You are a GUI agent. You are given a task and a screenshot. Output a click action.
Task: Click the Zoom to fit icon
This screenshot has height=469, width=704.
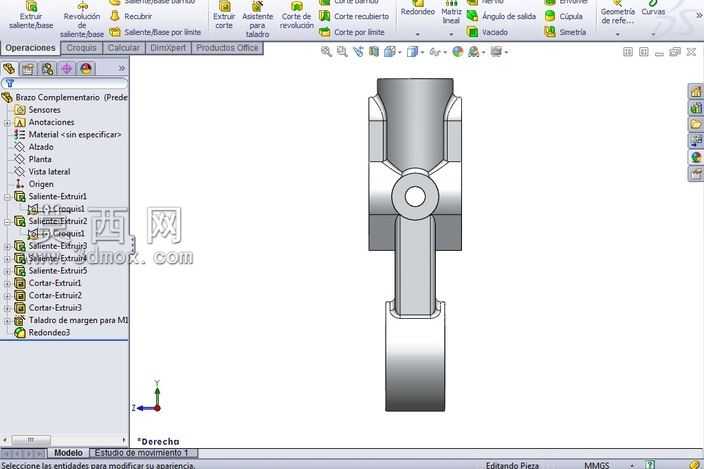(x=326, y=52)
